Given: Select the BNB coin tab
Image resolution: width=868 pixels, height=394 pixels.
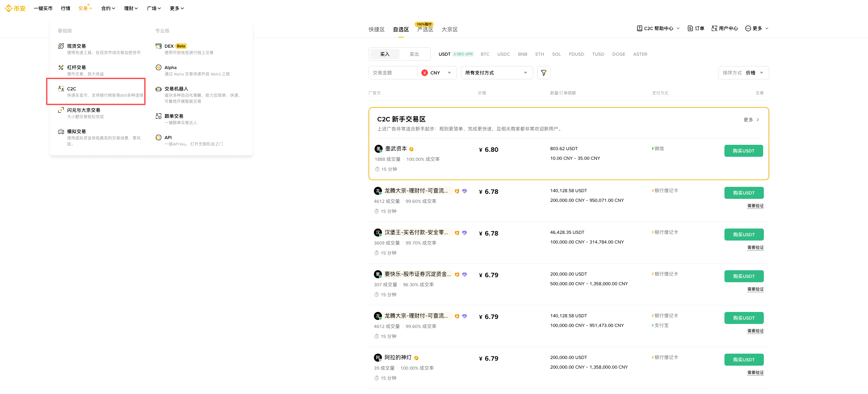Looking at the screenshot, I should point(522,54).
